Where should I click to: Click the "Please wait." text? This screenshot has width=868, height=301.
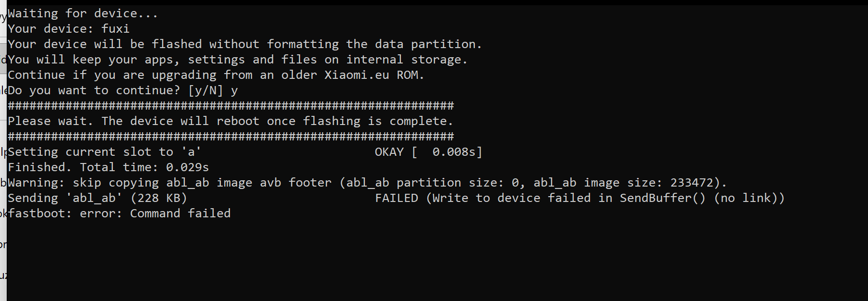click(x=50, y=121)
